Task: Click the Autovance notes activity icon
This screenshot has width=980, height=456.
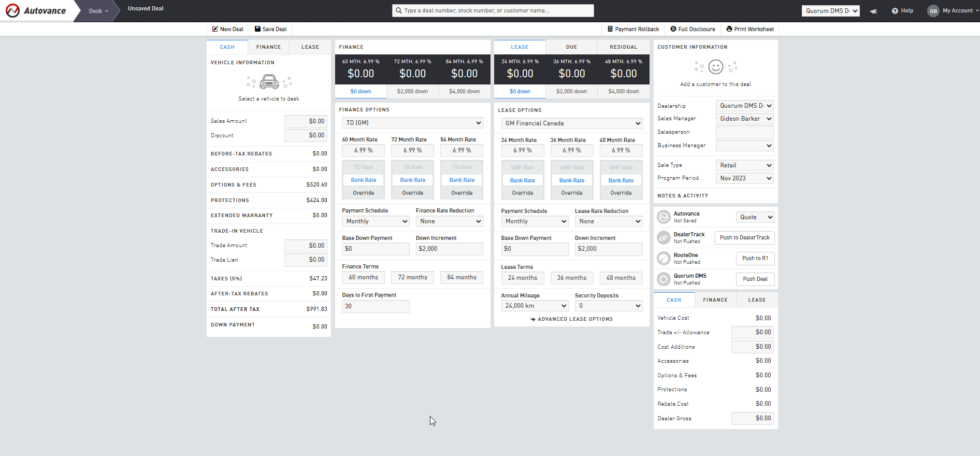Action: coord(664,217)
